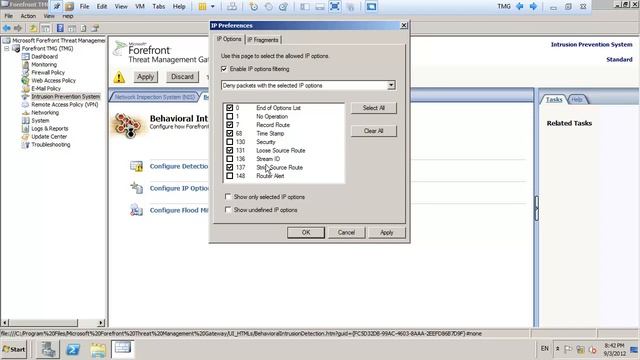Switch to Help tab in task pane
The height and width of the screenshot is (360, 640).
tap(577, 100)
